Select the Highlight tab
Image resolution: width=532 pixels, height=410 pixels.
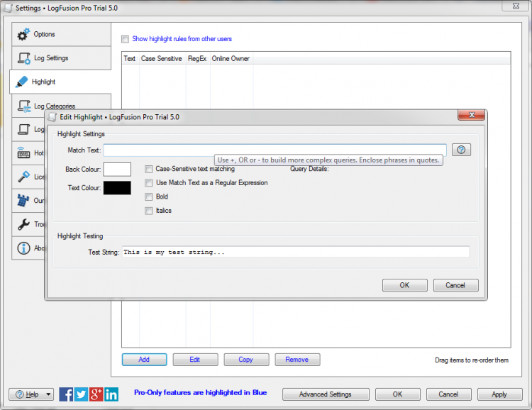(61, 82)
